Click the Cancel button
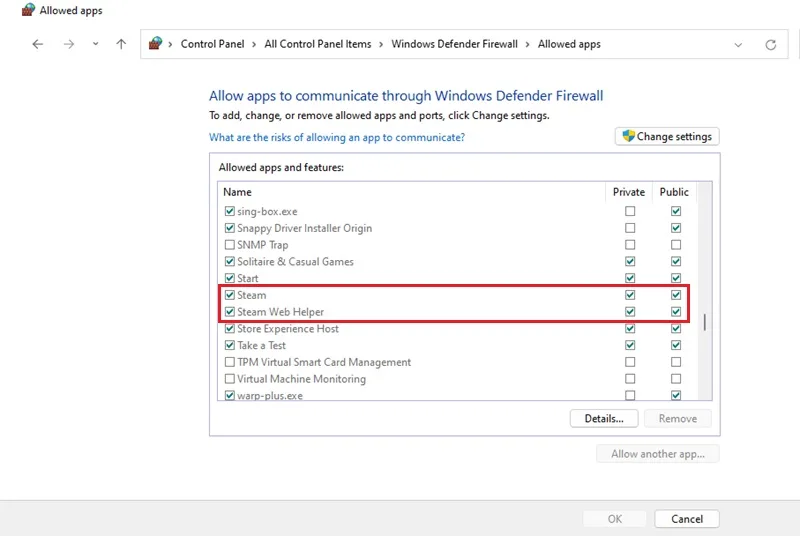Screen dimensions: 800x536 [x=687, y=519]
